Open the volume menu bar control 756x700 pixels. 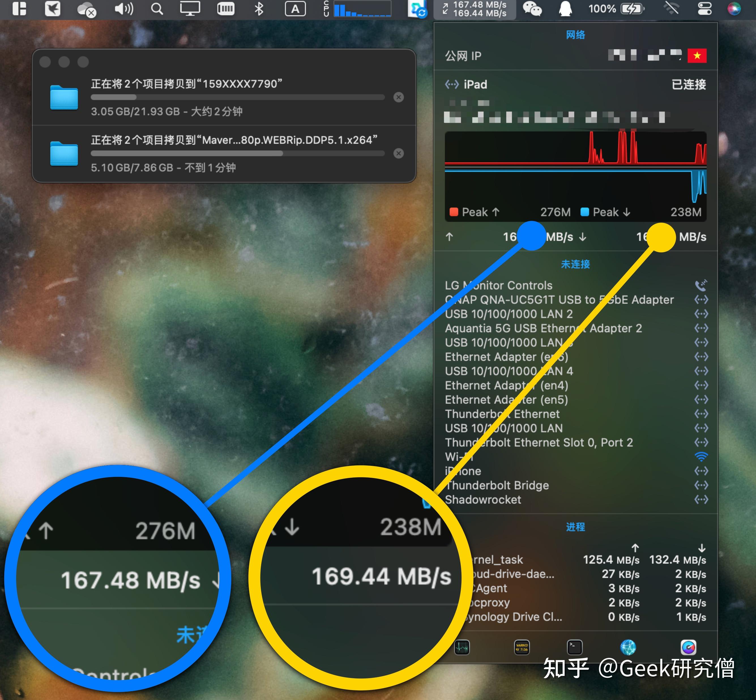tap(124, 9)
